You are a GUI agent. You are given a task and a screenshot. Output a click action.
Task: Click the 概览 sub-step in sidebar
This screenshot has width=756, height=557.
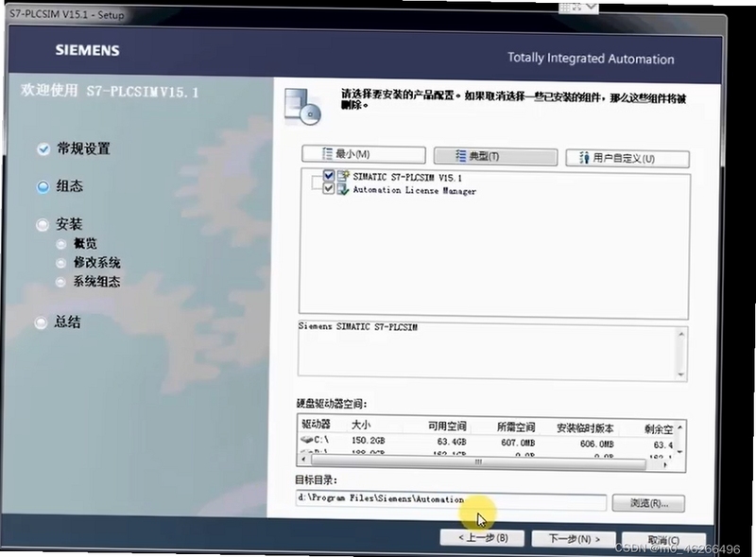(85, 244)
